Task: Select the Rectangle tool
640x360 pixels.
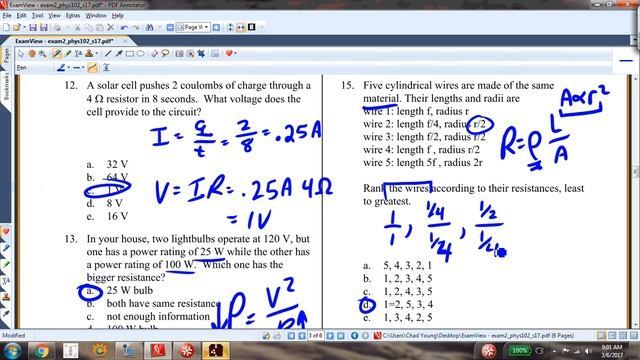Action: click(x=130, y=53)
